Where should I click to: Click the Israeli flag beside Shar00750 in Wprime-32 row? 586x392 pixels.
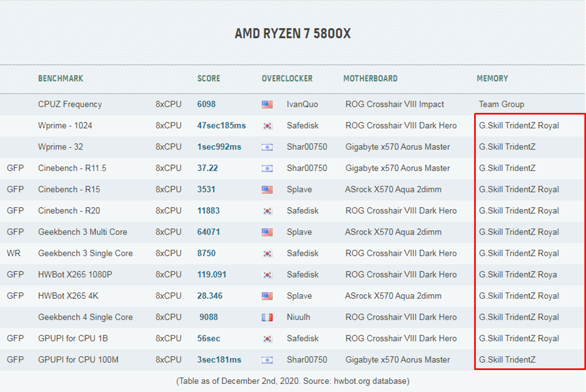click(x=267, y=147)
